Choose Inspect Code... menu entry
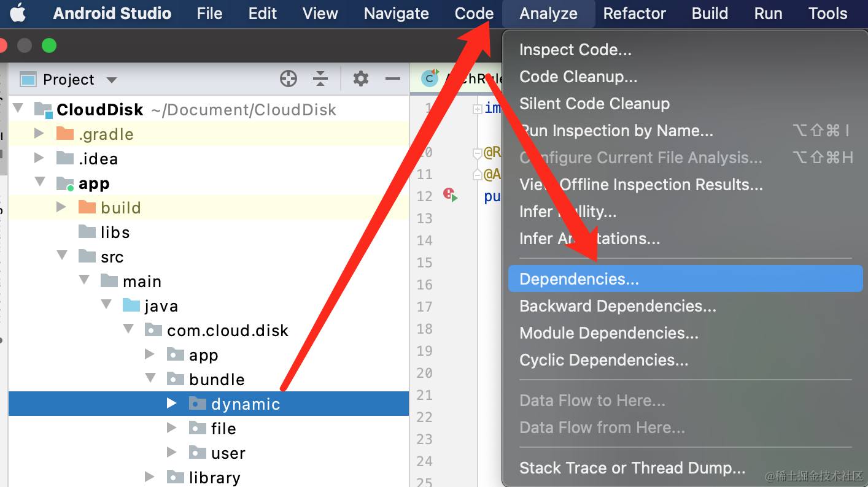 tap(575, 50)
